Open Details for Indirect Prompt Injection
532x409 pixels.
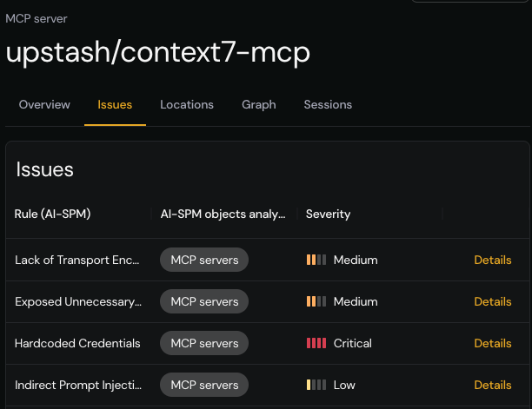493,385
